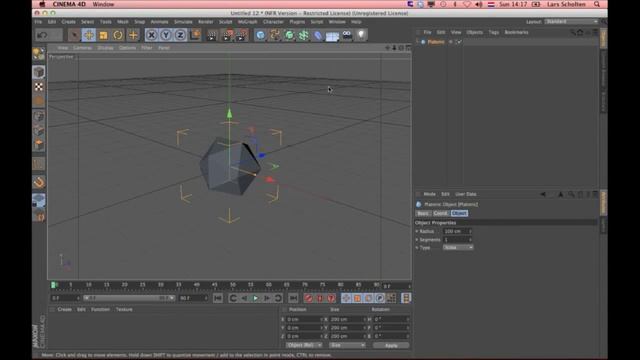Click the Record Active Objects button
This screenshot has height=360, width=640.
(x=309, y=298)
